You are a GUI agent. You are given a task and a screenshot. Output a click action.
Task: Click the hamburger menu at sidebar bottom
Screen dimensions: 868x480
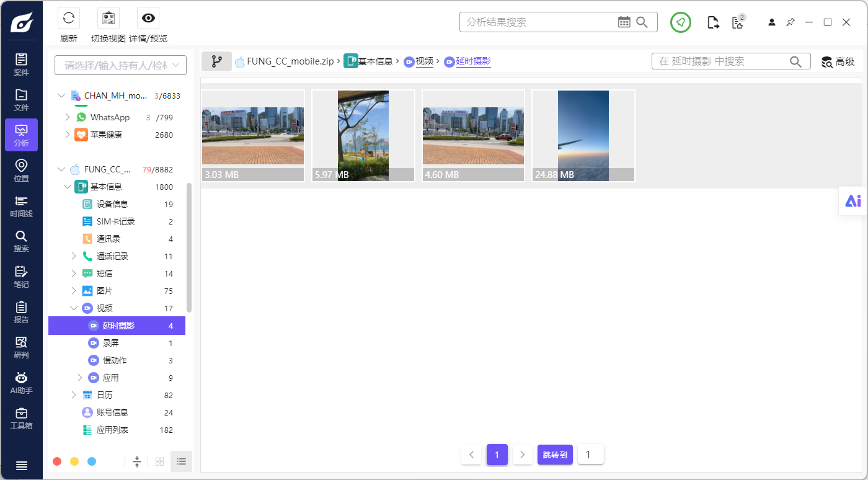[21, 466]
